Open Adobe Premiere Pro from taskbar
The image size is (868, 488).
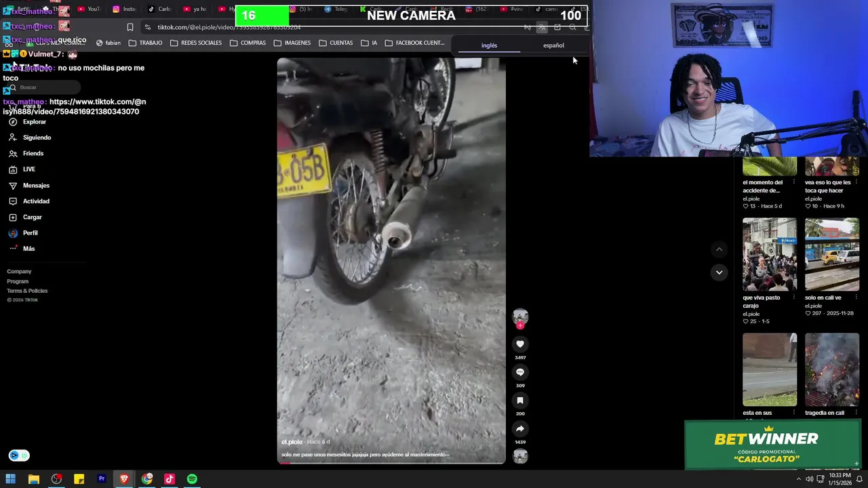[x=102, y=479]
